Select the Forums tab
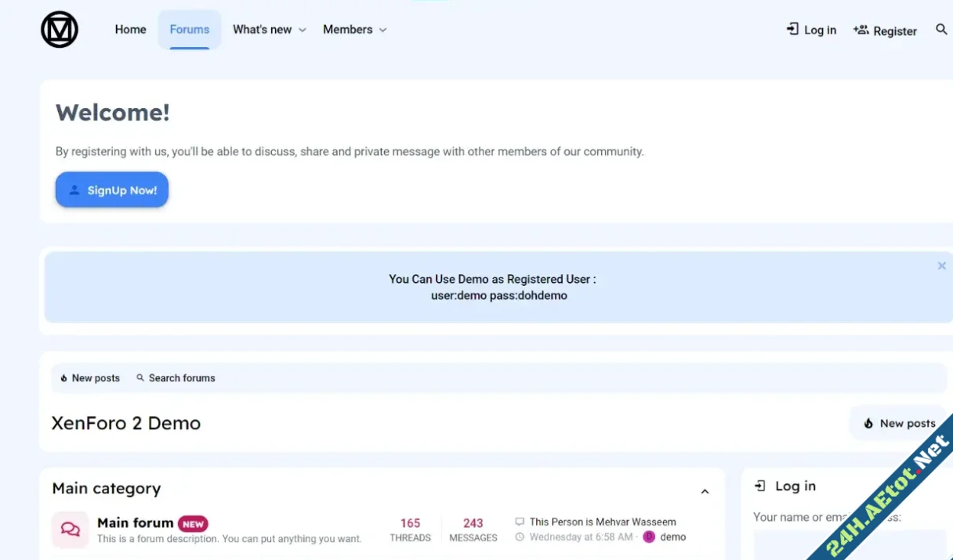This screenshot has height=560, width=953. click(190, 30)
